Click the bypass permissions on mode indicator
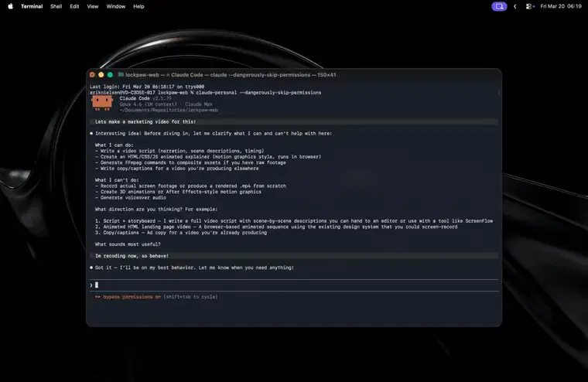The image size is (588, 382). click(128, 296)
